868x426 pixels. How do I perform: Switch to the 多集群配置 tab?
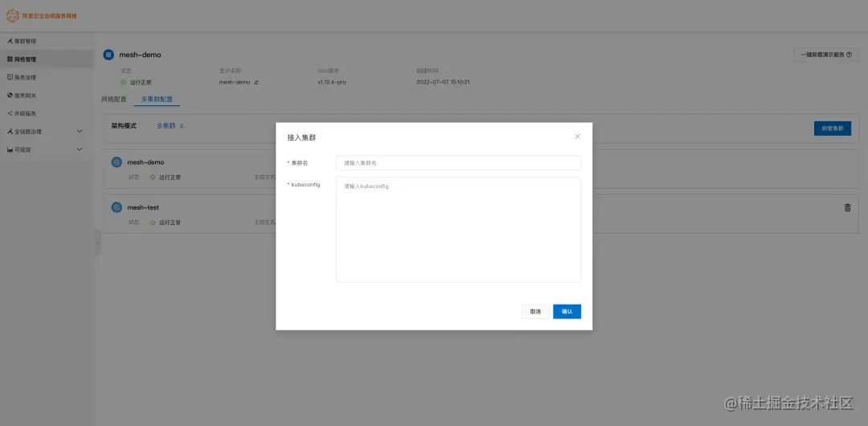[x=157, y=100]
